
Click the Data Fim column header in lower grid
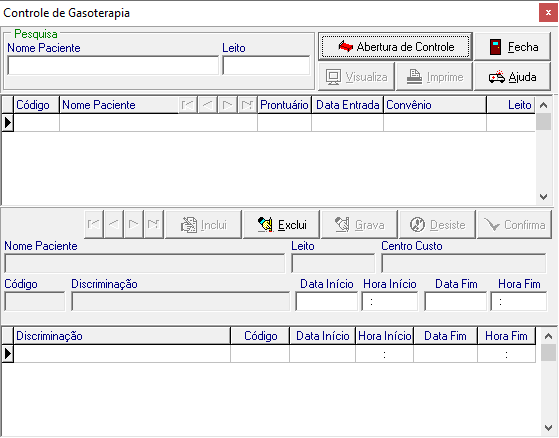[x=445, y=336]
